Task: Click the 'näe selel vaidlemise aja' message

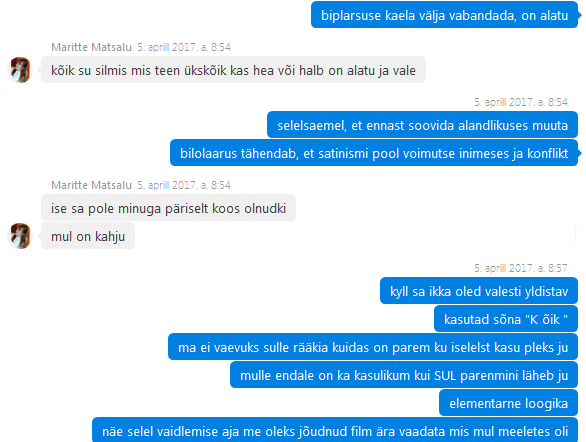Action: coord(335,430)
